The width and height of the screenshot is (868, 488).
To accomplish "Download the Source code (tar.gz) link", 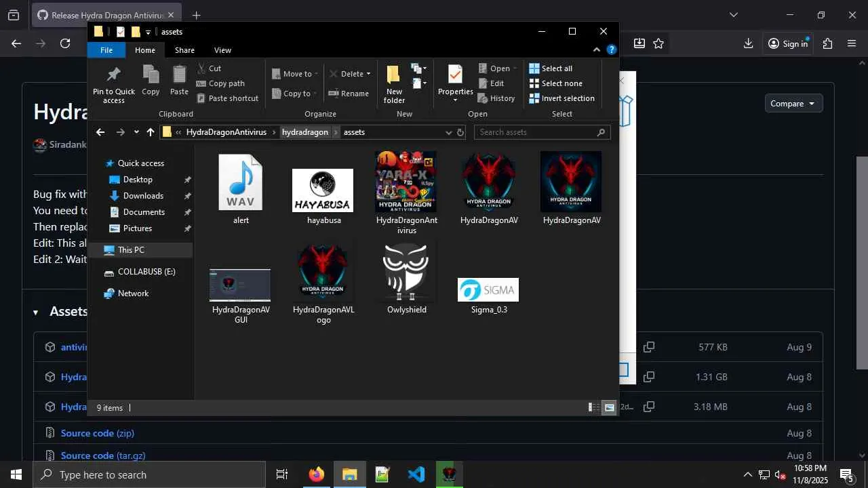I will tap(103, 455).
